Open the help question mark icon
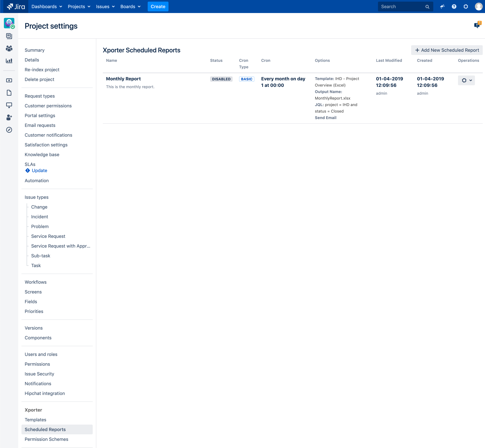Screen dimensions: 485x448 coord(454,7)
